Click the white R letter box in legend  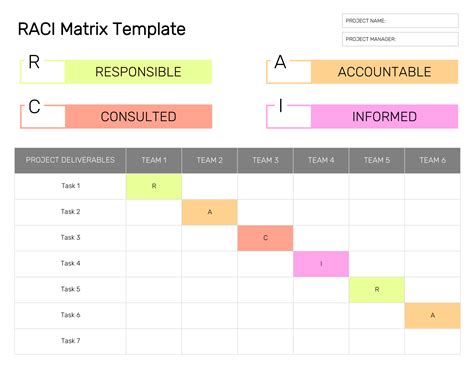point(43,71)
